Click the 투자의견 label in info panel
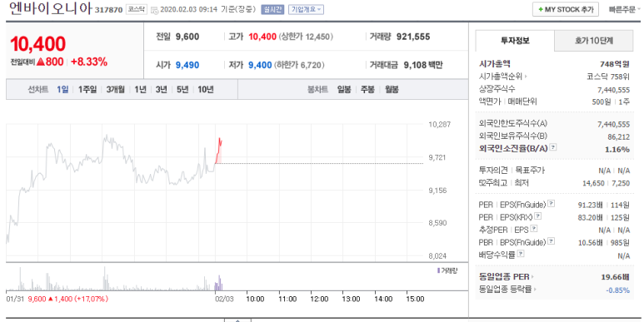This screenshot has width=644, height=322. (493, 170)
